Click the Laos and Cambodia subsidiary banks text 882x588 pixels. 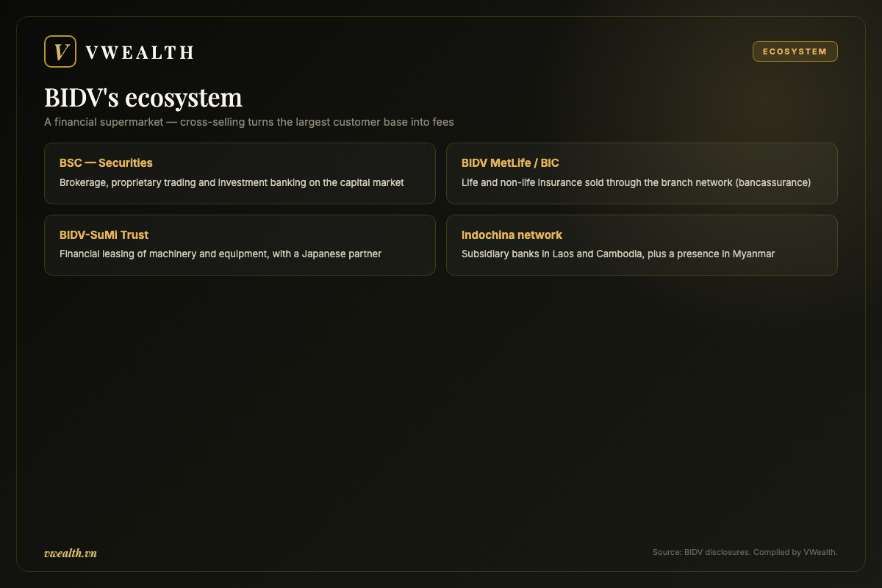(618, 254)
